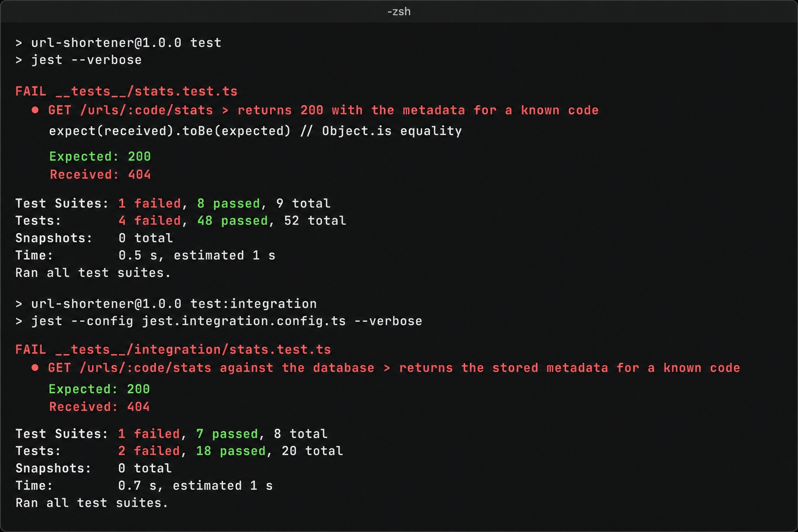The height and width of the screenshot is (532, 798).
Task: Click 'Received: 404' in the integration run
Action: coord(99,407)
